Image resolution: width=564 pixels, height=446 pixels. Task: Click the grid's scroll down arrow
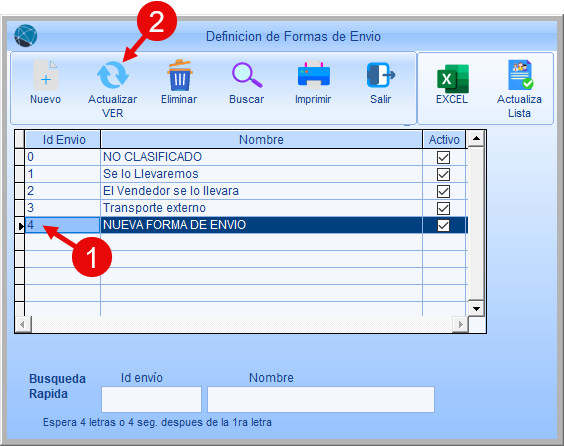[477, 308]
